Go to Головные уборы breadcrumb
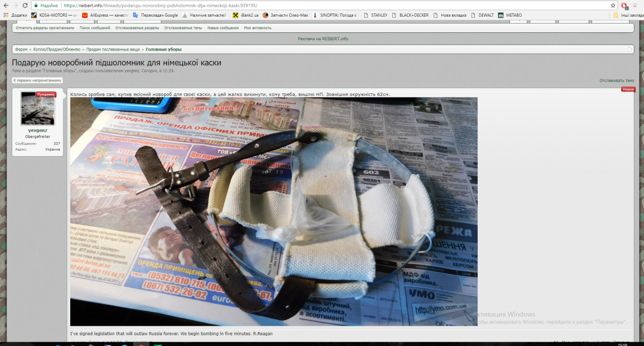Viewport: 644px width, 346px height. [164, 49]
